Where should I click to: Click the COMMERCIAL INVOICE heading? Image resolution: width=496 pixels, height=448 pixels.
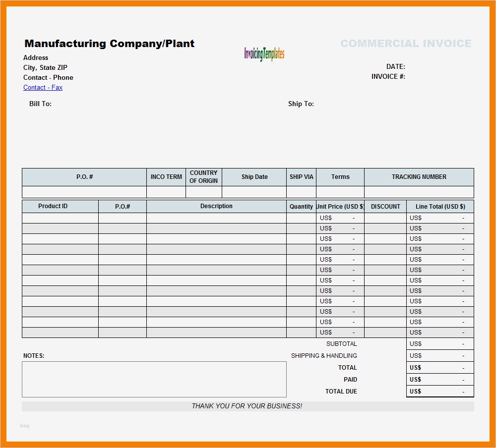coord(406,43)
